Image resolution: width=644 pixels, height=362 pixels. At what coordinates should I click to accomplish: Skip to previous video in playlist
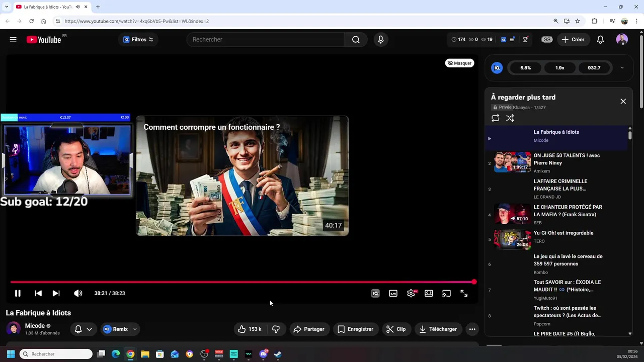[38, 293]
